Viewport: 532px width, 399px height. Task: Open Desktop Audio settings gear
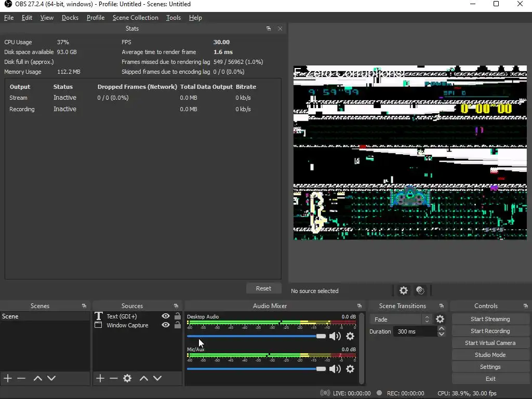click(x=350, y=336)
